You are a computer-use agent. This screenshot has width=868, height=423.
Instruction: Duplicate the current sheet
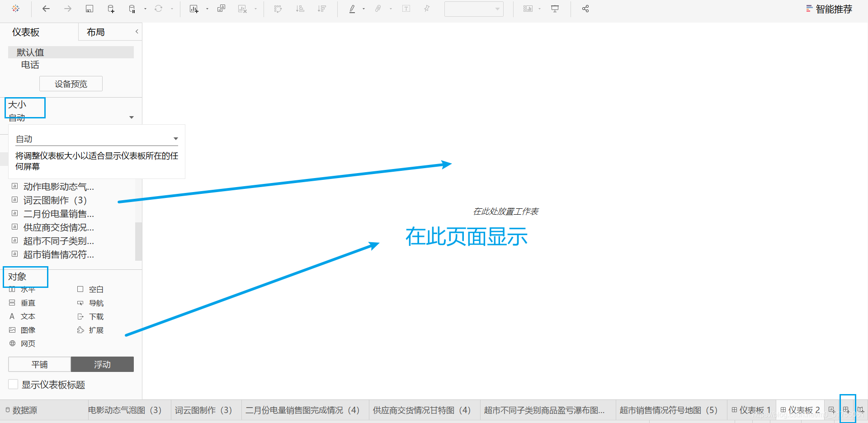221,9
